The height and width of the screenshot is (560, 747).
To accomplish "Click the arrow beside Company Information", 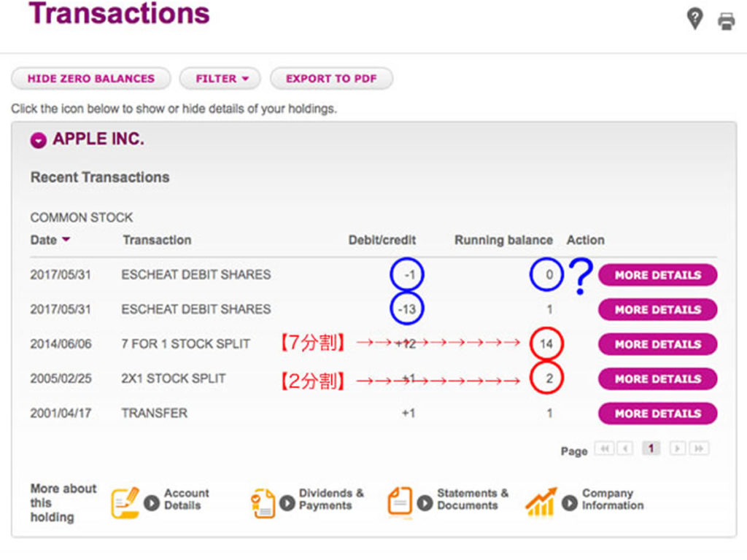I will coord(569,503).
